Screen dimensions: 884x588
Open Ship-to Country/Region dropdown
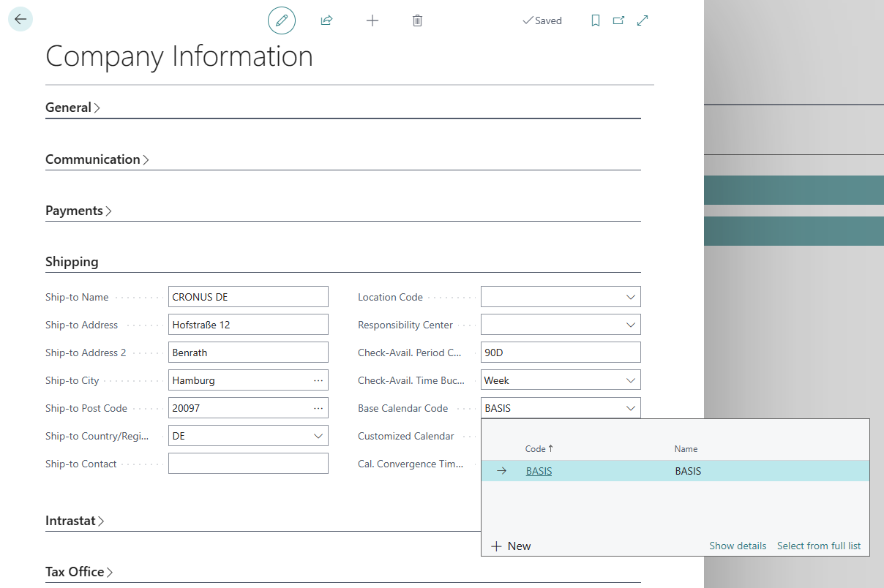[318, 436]
